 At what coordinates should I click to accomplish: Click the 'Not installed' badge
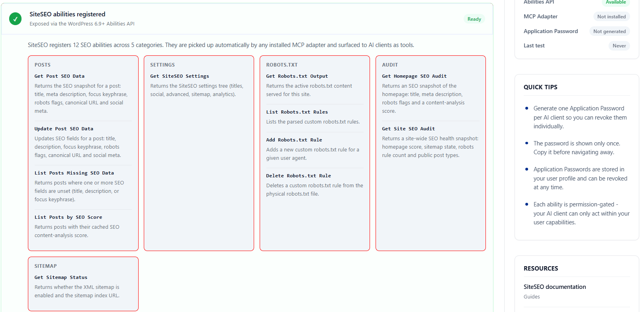(x=611, y=17)
